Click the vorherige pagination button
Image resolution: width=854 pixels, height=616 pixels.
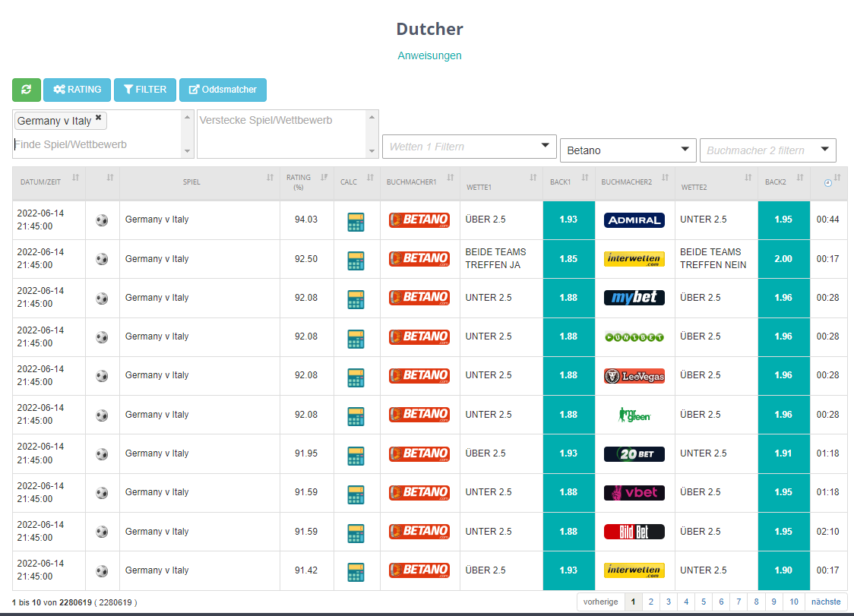click(600, 602)
